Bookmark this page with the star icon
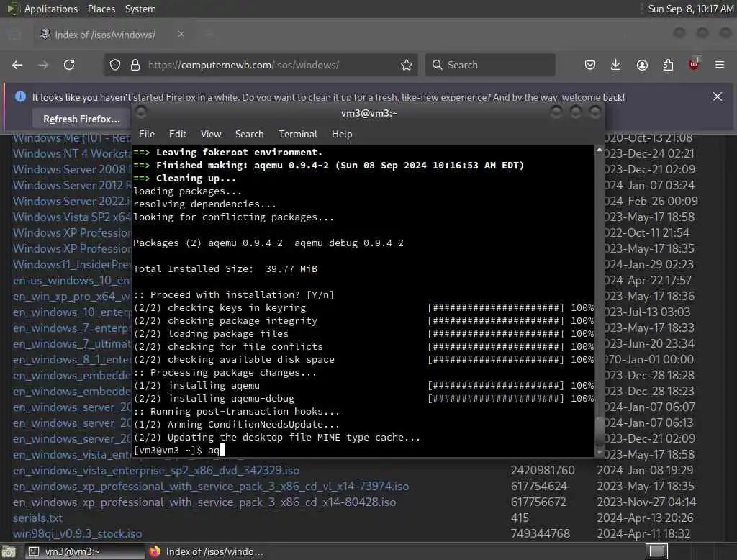The width and height of the screenshot is (737, 560). click(407, 65)
